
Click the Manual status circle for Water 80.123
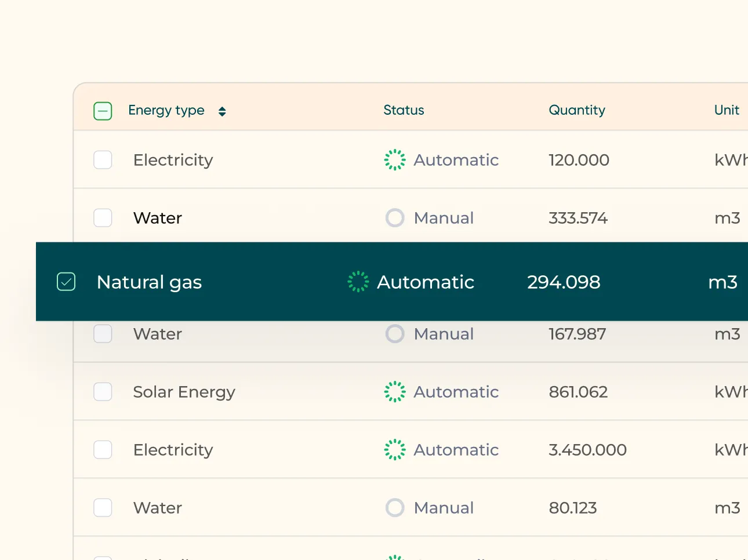pos(395,508)
